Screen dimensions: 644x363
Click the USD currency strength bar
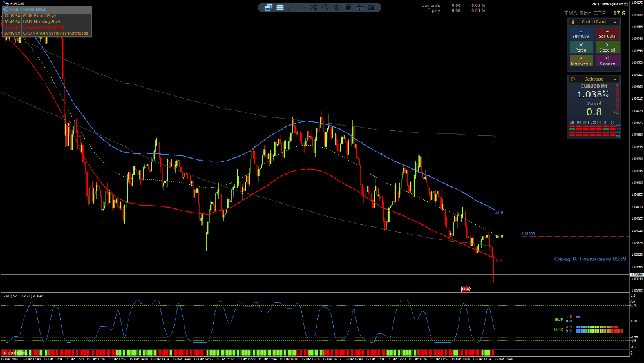pyautogui.click(x=599, y=329)
